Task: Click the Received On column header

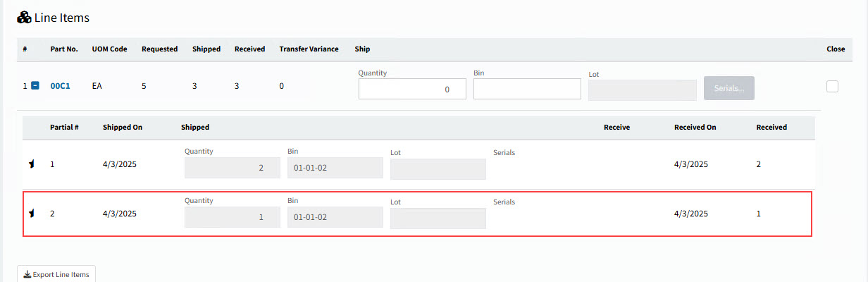Action: tap(695, 128)
